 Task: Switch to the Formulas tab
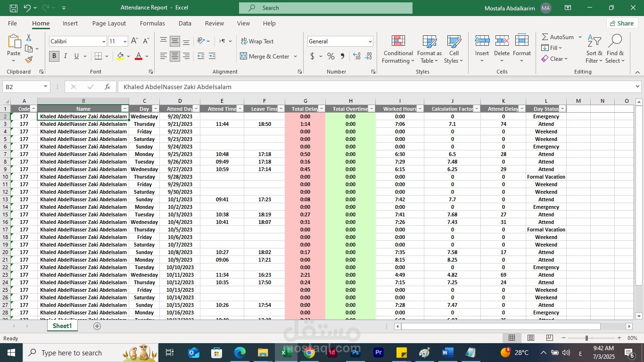(x=152, y=23)
